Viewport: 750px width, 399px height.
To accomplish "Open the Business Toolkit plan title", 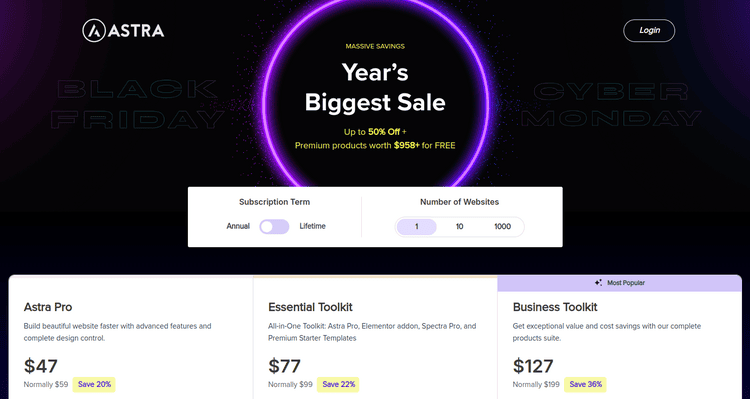I will [555, 307].
